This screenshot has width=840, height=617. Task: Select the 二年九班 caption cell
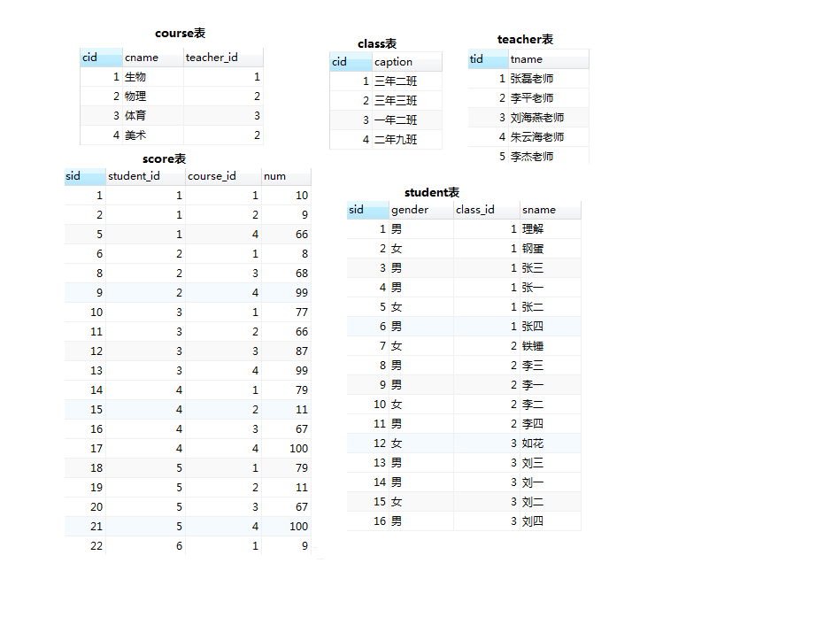tap(407, 139)
